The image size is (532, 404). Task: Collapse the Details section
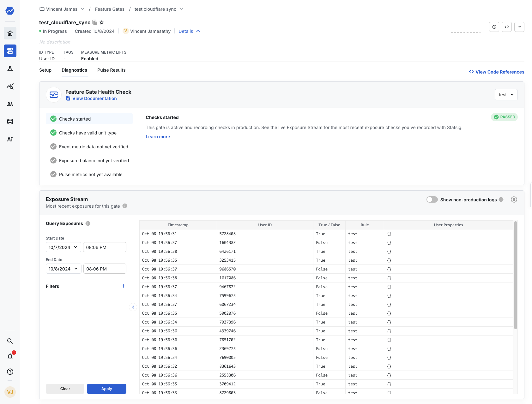[189, 31]
